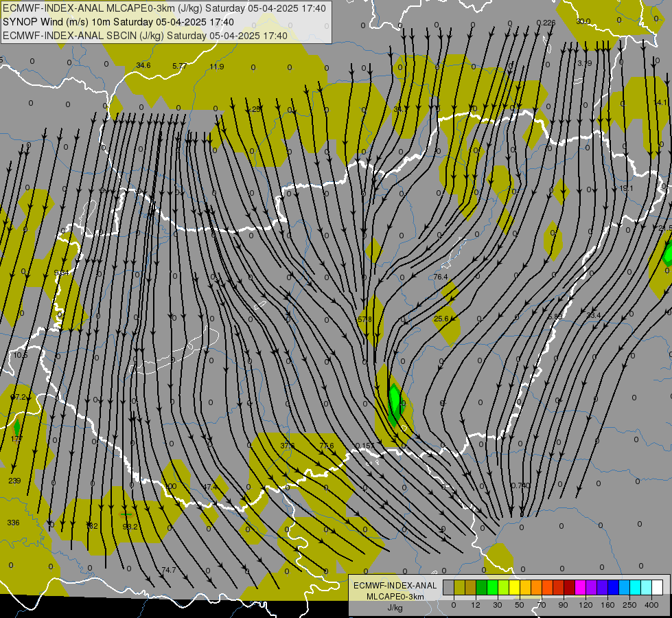Viewport: 672px width, 618px height.
Task: Pick the lime yellow-green legend swatch
Action: pos(504,588)
